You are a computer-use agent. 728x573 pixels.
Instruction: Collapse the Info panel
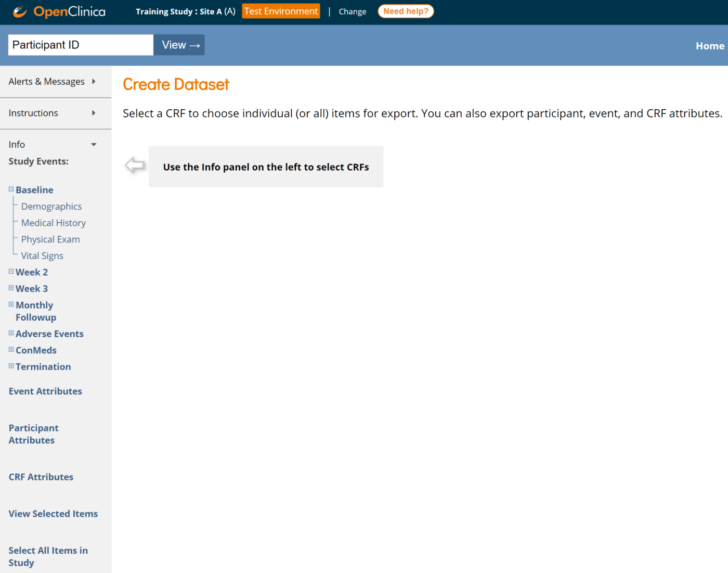(x=94, y=145)
